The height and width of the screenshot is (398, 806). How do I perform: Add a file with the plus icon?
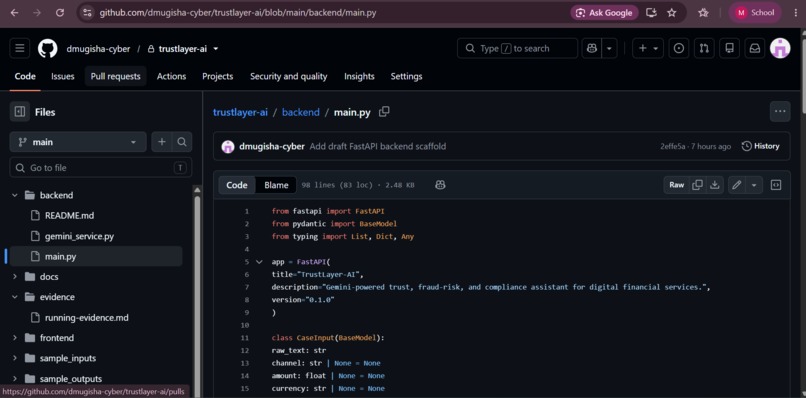click(x=161, y=142)
